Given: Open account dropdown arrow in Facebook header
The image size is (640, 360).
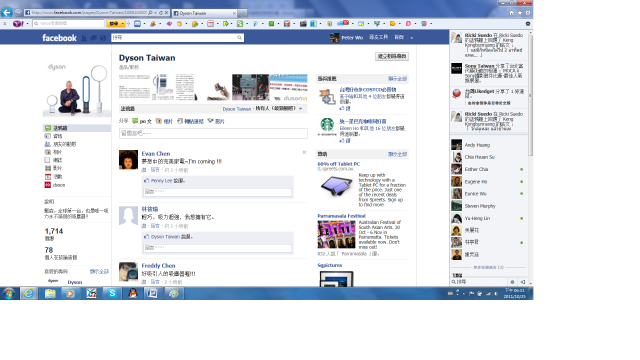Looking at the screenshot, I should click(x=411, y=38).
